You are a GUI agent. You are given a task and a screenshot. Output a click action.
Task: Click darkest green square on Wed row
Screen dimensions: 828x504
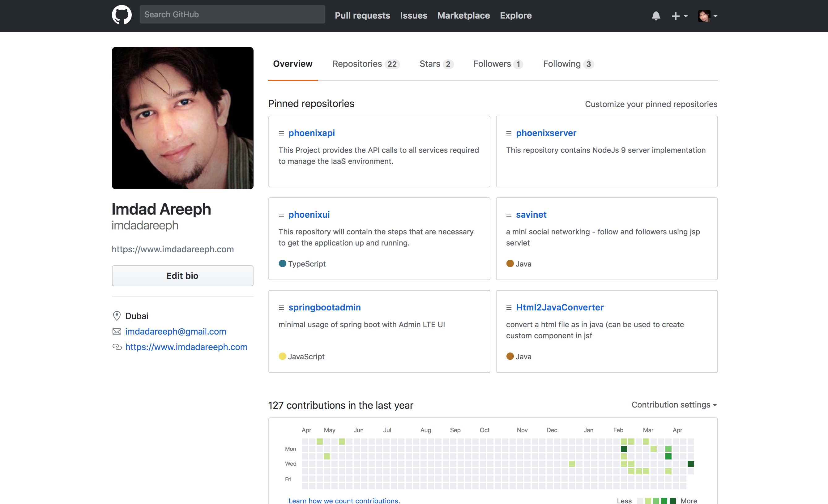690,464
